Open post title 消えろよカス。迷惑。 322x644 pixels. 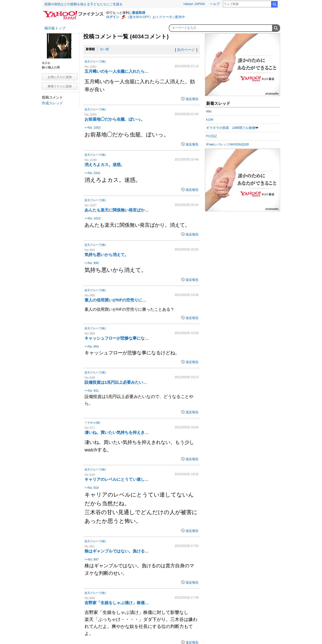click(x=104, y=165)
